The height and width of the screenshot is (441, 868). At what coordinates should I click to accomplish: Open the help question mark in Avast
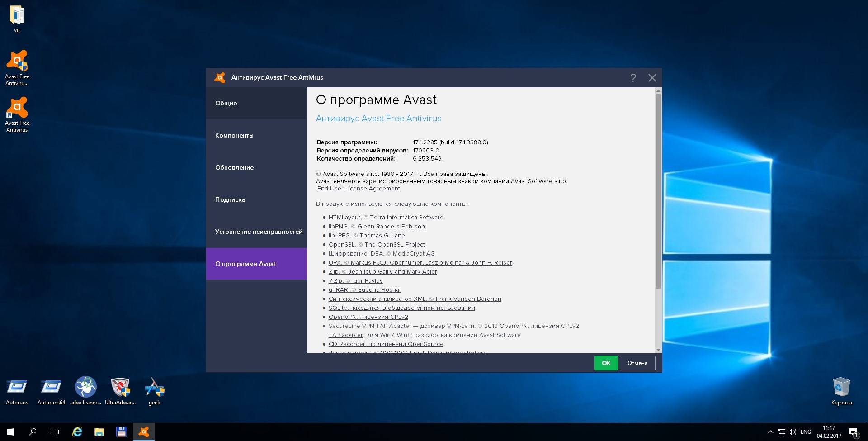pyautogui.click(x=633, y=78)
